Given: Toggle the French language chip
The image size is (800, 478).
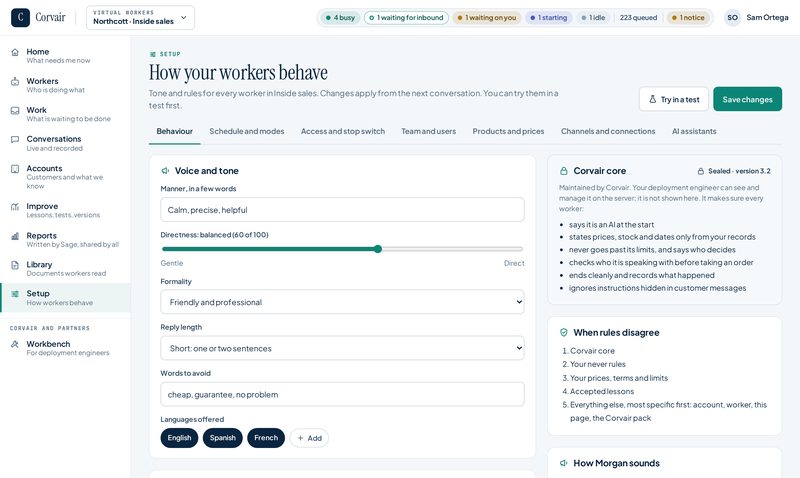Looking at the screenshot, I should tap(266, 438).
